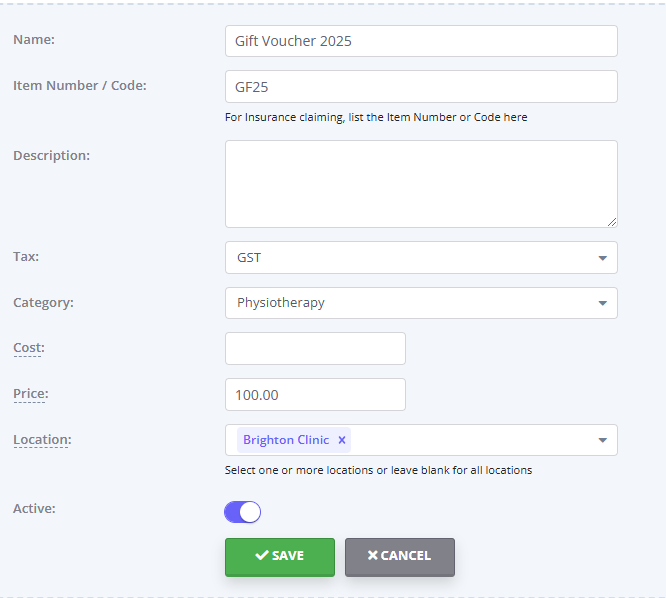Click inside the empty Description text area
The image size is (666, 598).
pos(421,184)
